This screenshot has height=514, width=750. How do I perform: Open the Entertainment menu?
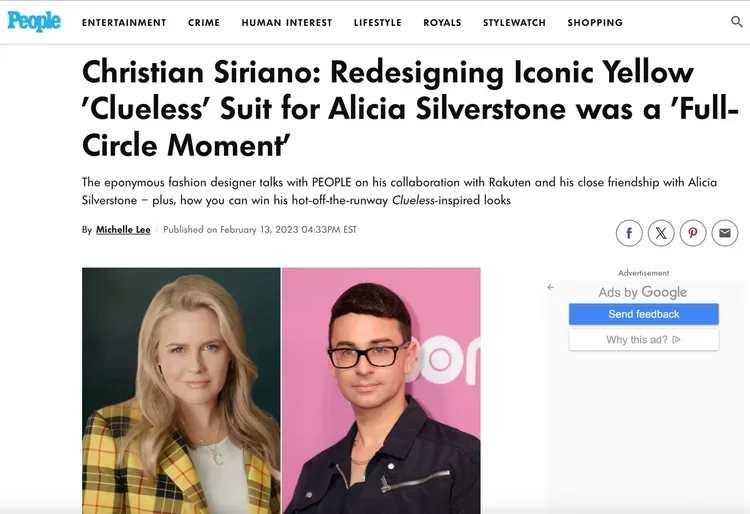124,22
